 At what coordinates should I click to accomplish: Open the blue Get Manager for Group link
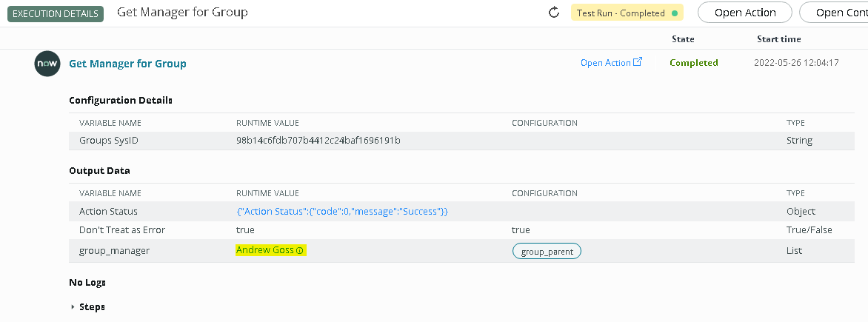point(127,64)
